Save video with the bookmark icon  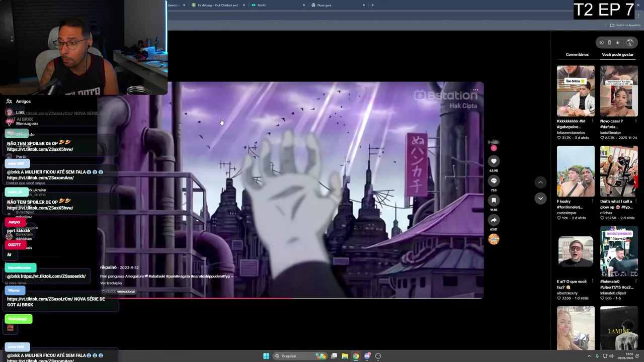click(x=494, y=200)
